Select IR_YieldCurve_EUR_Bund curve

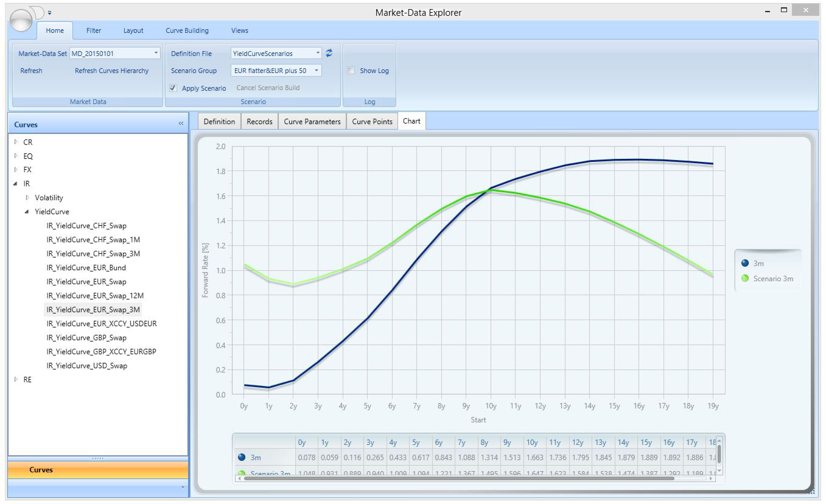pos(86,268)
